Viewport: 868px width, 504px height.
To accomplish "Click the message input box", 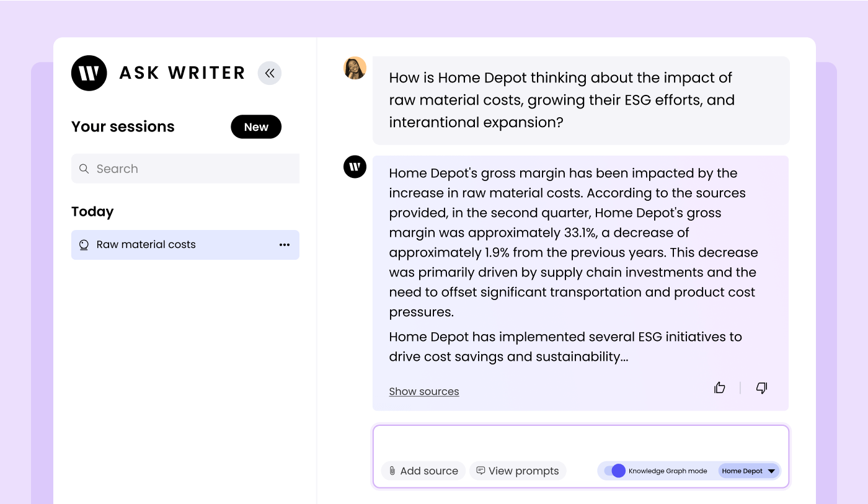I will (581, 457).
